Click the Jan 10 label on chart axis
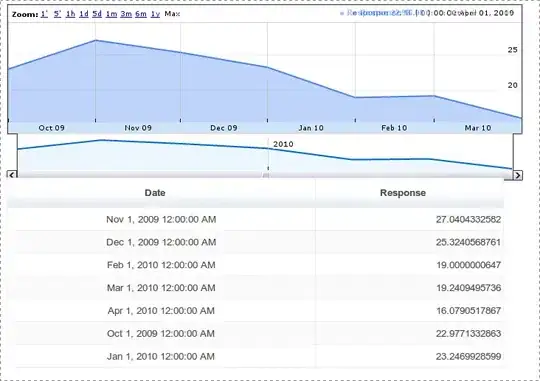This screenshot has height=381, width=540. click(311, 128)
